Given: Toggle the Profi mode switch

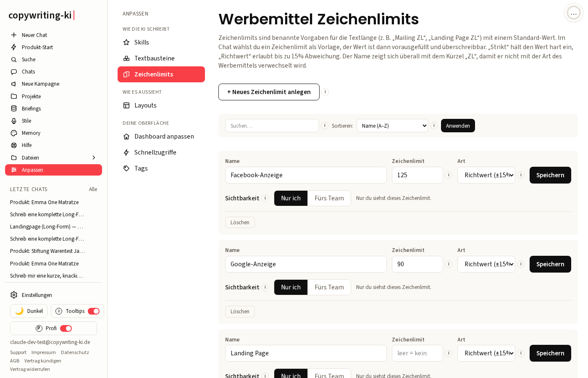Looking at the screenshot, I should click(x=66, y=328).
